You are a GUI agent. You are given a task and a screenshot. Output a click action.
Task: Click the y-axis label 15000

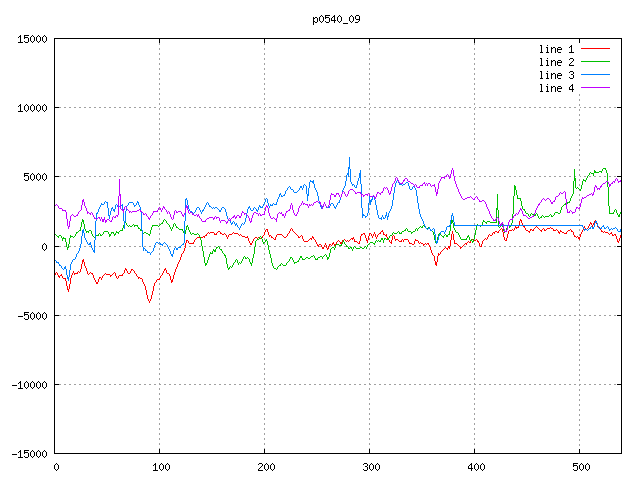click(x=32, y=39)
